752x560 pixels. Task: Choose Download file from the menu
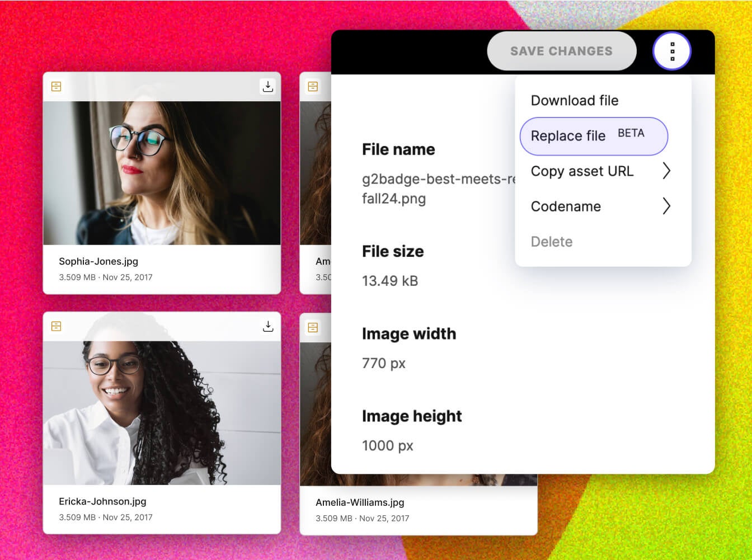coord(575,101)
